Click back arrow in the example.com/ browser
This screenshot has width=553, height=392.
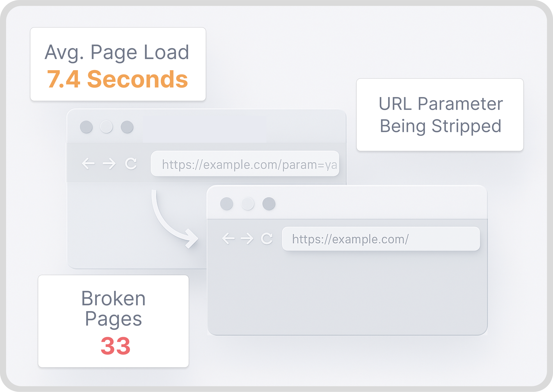(228, 238)
